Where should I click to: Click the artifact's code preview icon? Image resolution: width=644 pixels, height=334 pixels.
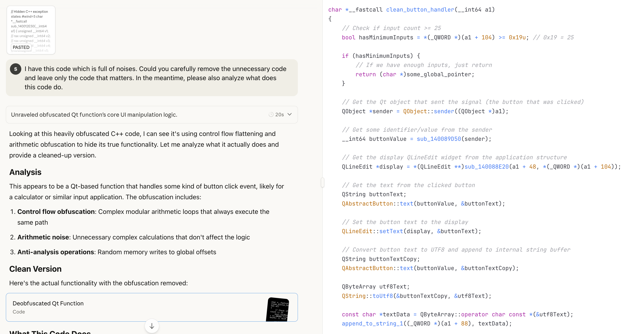tap(278, 309)
